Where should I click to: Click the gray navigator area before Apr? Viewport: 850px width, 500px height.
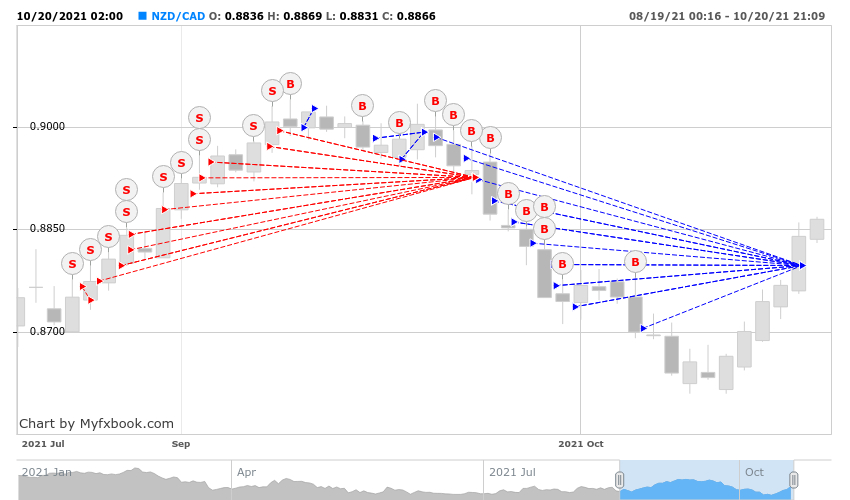[125, 483]
